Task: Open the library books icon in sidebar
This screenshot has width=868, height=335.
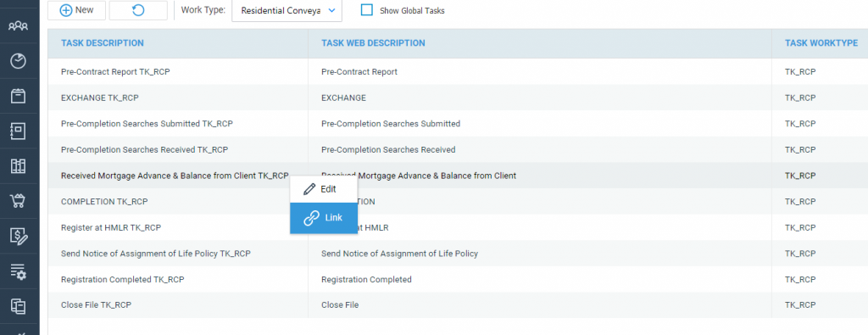Action: (19, 165)
